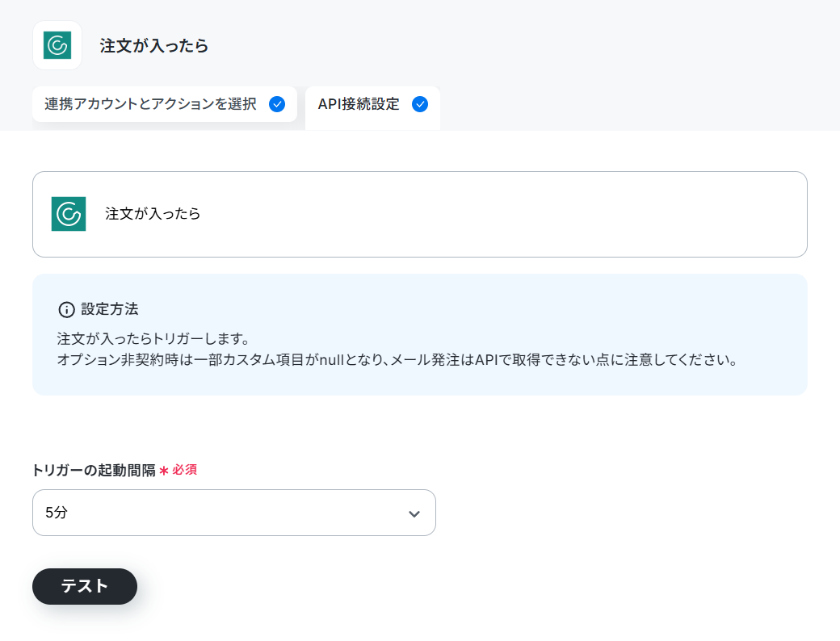The image size is (840, 641).
Task: Click the テスト button
Action: [85, 586]
